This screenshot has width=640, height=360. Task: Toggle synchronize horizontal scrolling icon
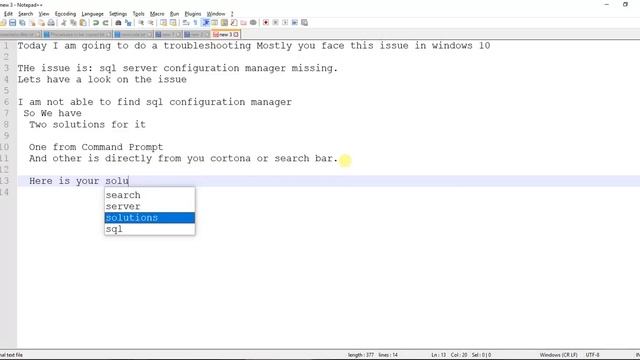tap(173, 22)
